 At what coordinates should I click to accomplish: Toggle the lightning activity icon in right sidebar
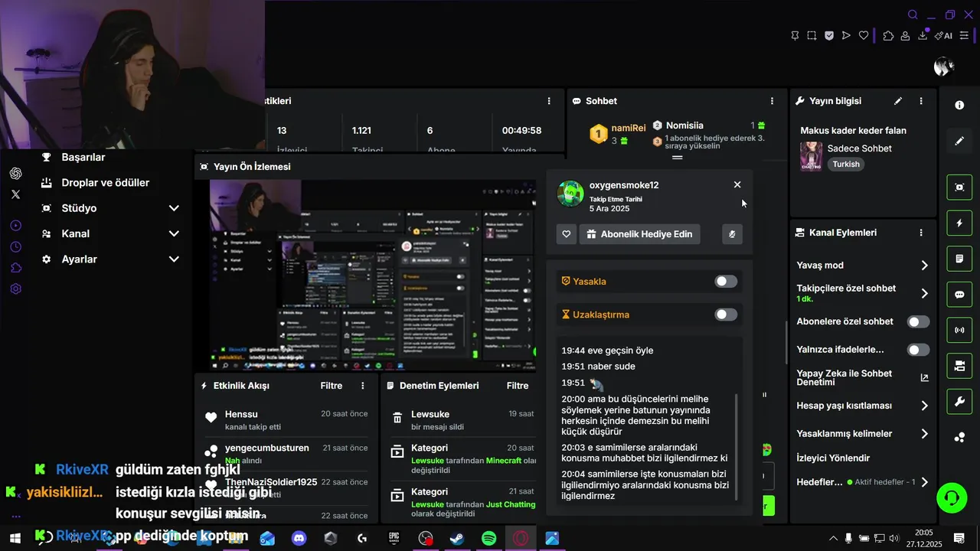[x=959, y=223]
